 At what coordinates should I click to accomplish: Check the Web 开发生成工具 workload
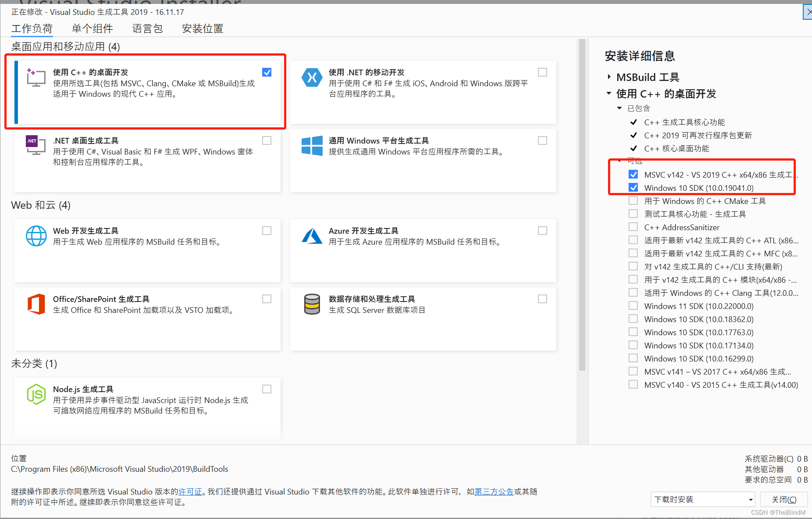click(267, 231)
